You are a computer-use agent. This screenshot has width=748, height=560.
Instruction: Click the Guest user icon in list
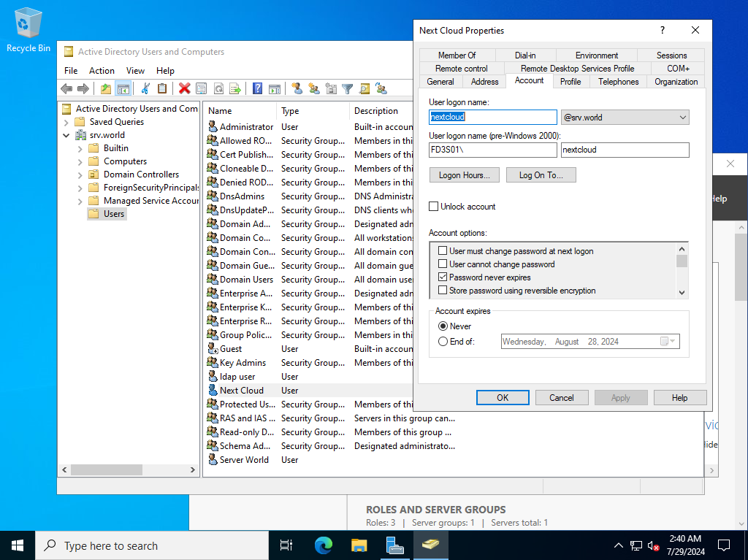[x=213, y=349]
